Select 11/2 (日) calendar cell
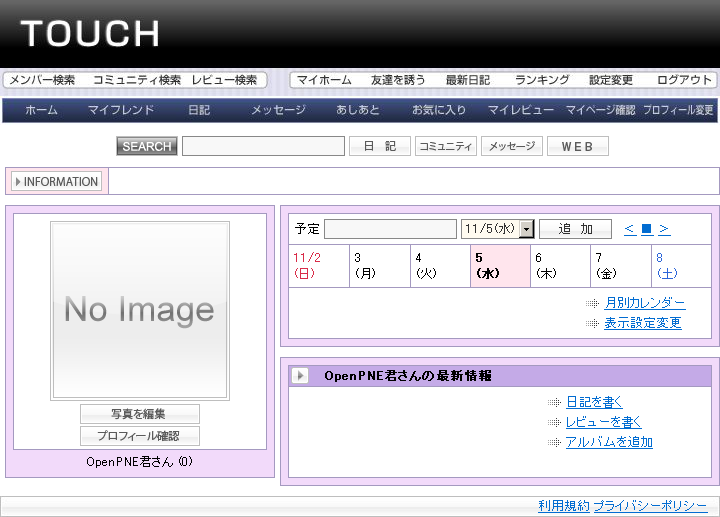The image size is (720, 517). tap(319, 266)
